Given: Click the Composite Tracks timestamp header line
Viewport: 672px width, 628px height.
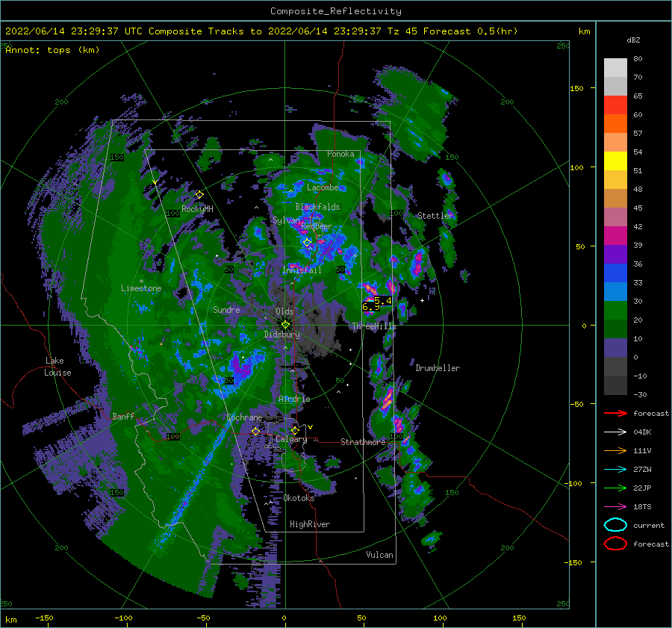Looking at the screenshot, I should (261, 31).
